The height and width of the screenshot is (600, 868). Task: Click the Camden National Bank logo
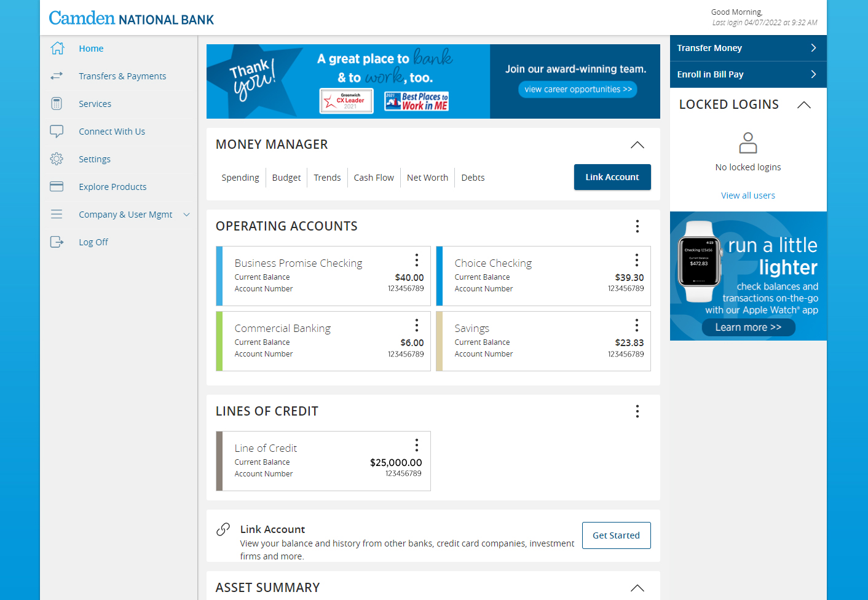pyautogui.click(x=132, y=18)
